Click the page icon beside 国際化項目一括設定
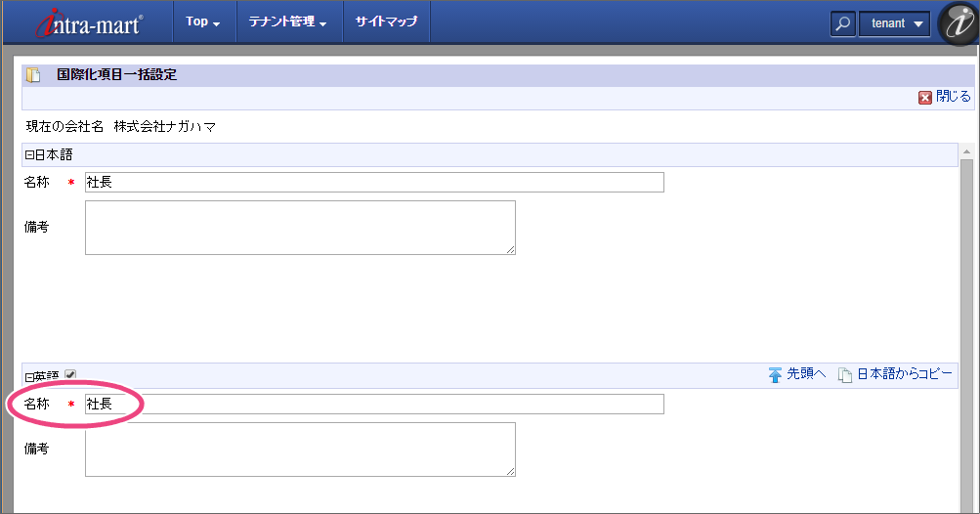980x514 pixels. 33,75
